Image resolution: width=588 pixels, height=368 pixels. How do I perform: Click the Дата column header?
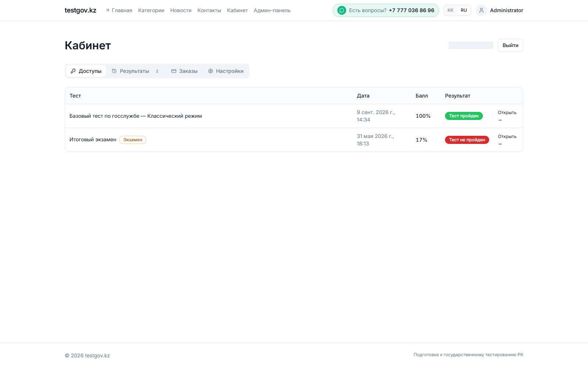[x=363, y=96]
